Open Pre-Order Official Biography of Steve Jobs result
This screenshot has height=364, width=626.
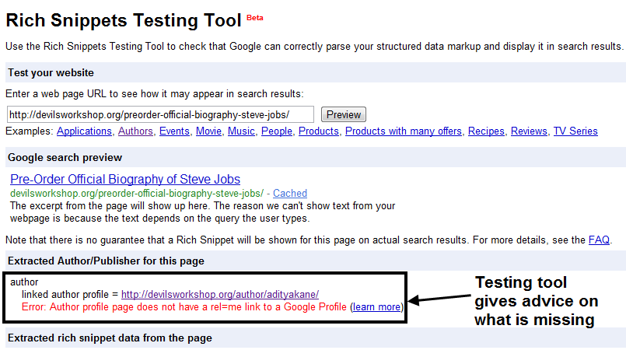[125, 179]
